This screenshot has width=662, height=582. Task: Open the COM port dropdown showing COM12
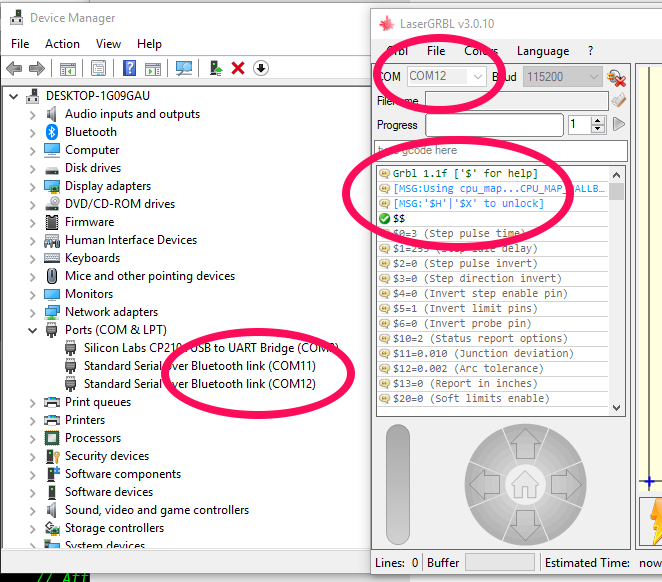[446, 77]
